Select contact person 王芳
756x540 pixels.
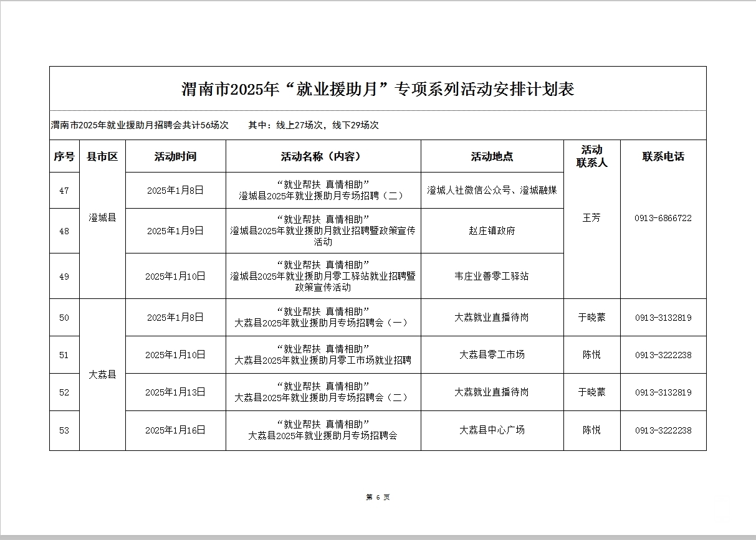coord(591,218)
